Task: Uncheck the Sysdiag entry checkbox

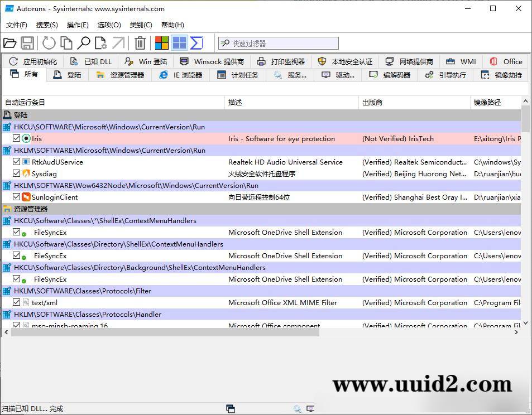Action: click(x=17, y=173)
